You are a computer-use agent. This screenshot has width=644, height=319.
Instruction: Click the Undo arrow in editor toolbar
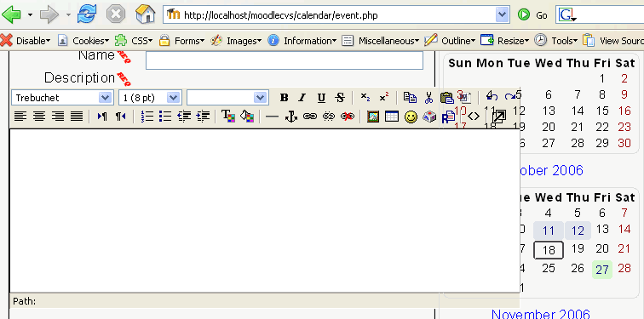click(x=492, y=97)
